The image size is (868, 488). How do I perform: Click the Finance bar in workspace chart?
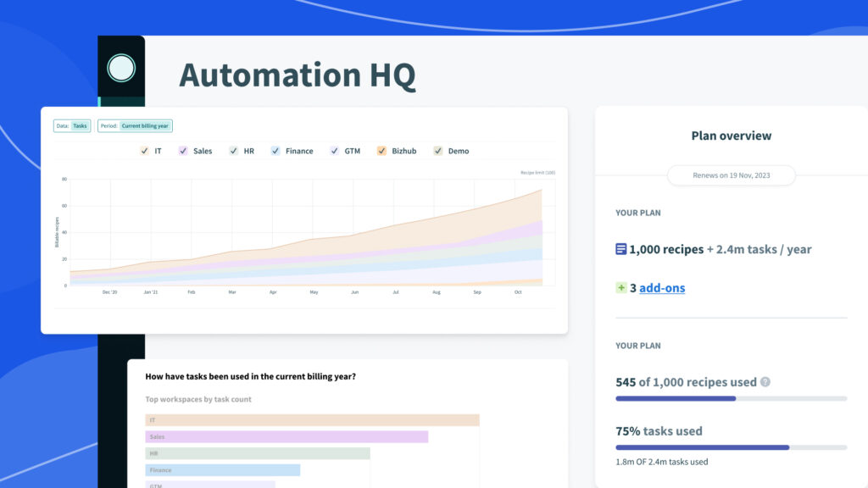click(x=222, y=469)
